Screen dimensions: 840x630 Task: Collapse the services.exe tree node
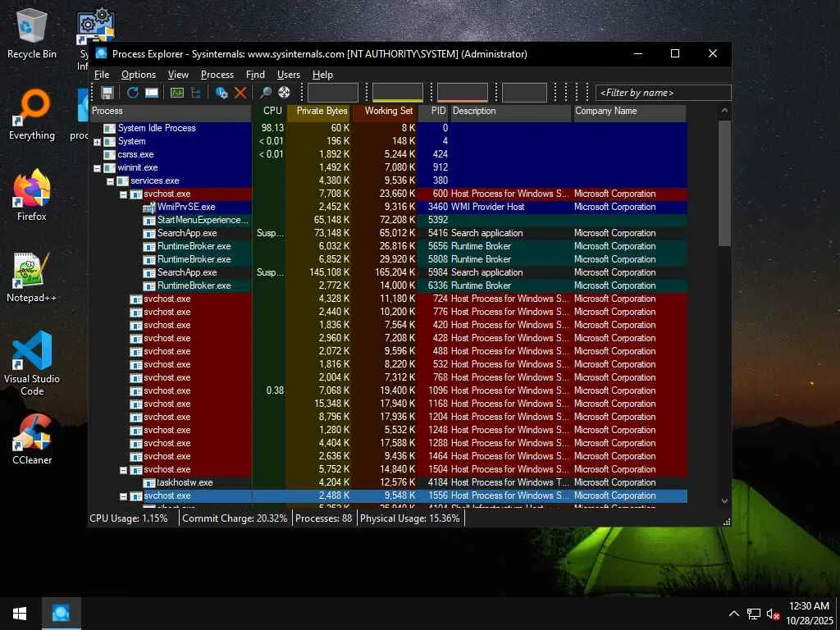110,181
